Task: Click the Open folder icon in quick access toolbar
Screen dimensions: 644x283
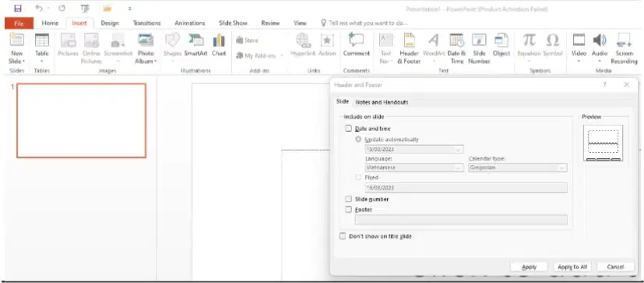Action: coord(107,9)
